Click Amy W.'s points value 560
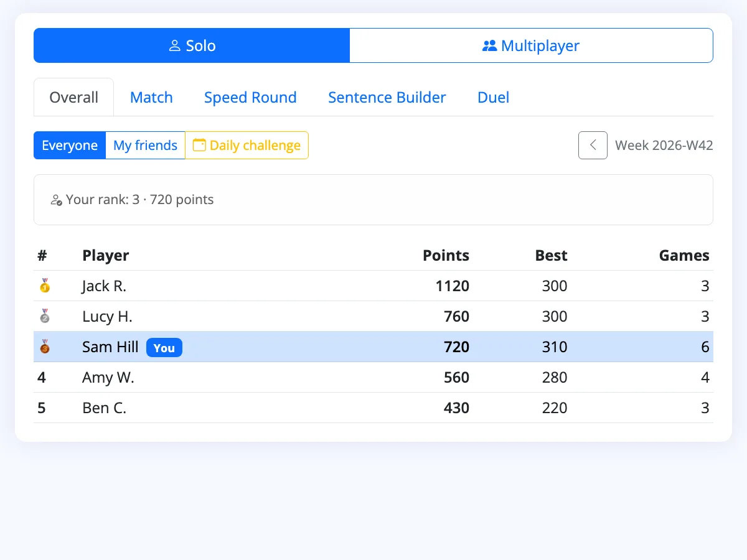 (x=456, y=378)
